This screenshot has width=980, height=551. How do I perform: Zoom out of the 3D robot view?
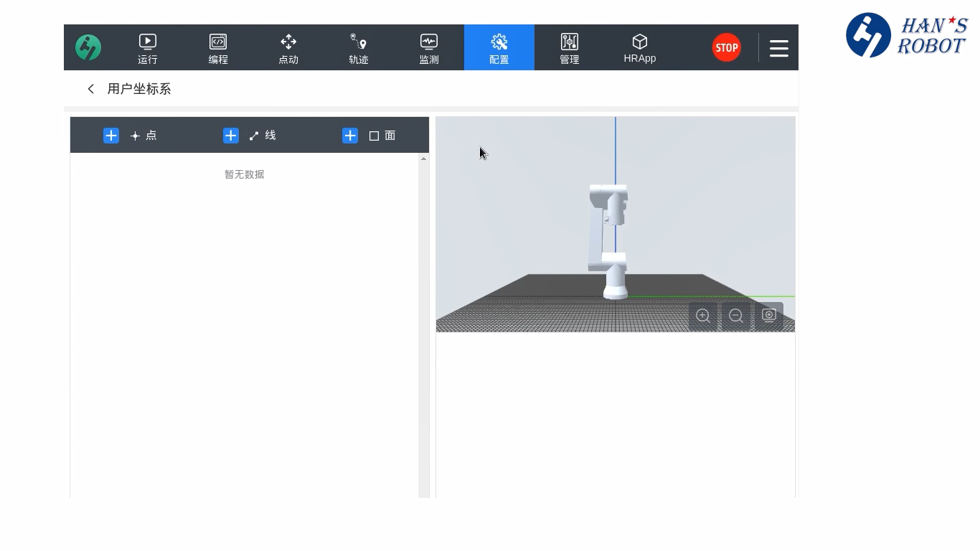[x=736, y=316]
